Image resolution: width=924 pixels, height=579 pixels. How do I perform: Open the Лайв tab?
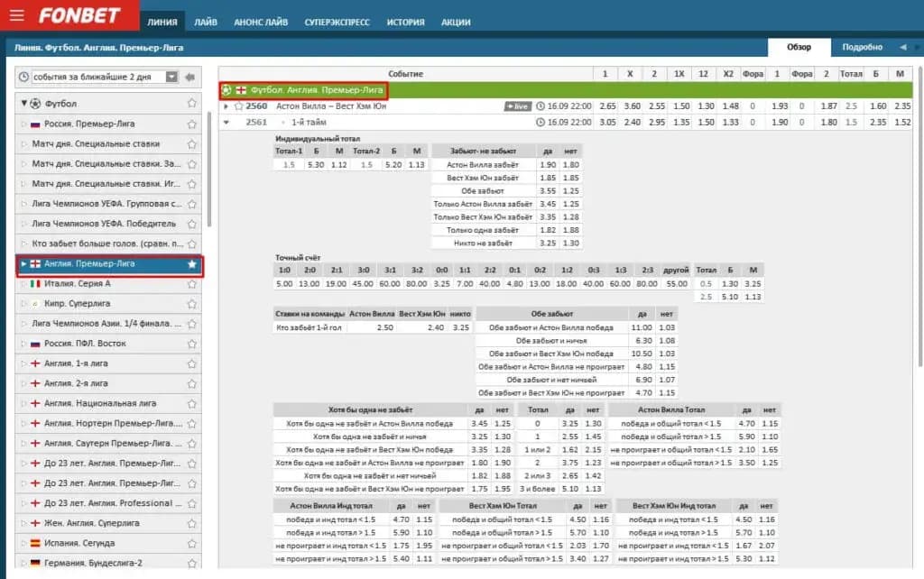(x=206, y=22)
